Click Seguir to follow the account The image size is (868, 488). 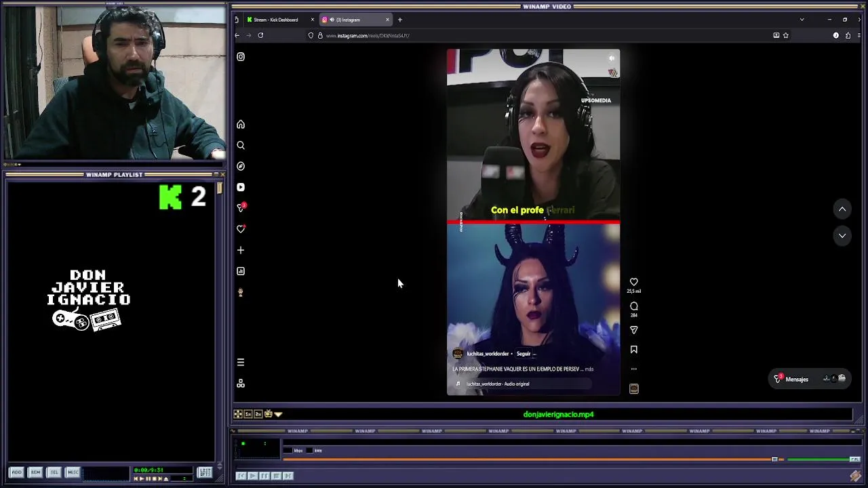pyautogui.click(x=524, y=354)
